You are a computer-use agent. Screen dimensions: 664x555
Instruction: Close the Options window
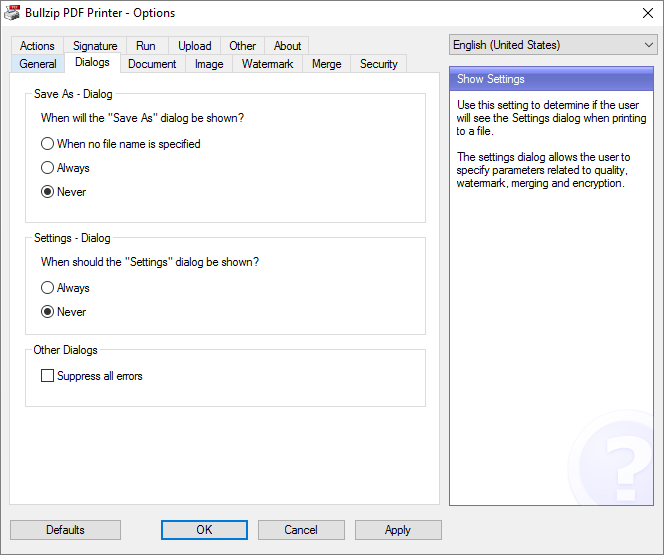[647, 13]
